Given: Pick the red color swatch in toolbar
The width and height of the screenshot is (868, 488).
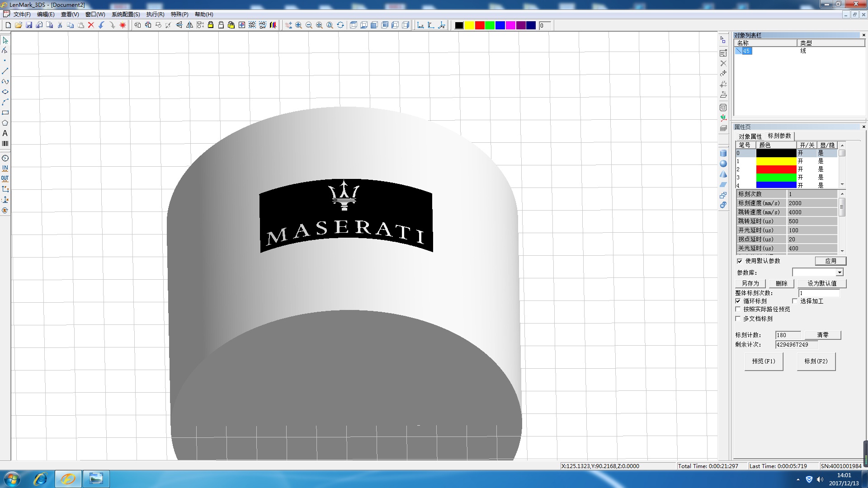Looking at the screenshot, I should point(480,25).
